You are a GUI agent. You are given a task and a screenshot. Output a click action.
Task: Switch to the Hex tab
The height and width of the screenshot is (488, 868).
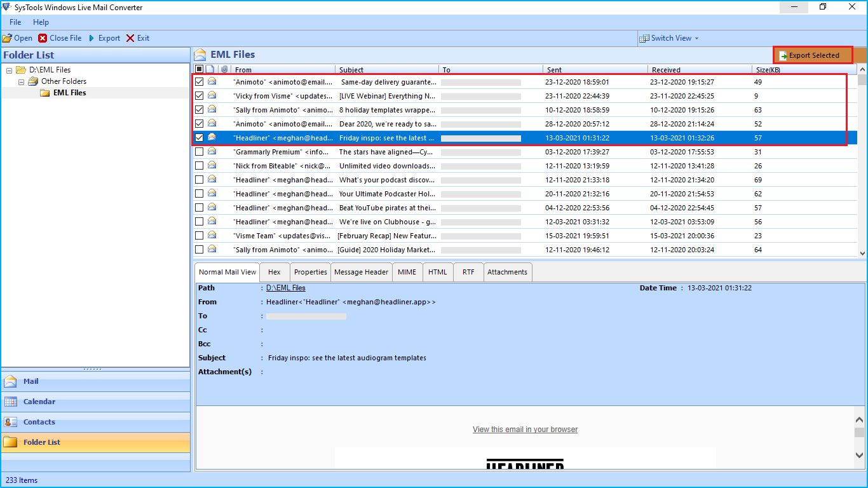[274, 272]
